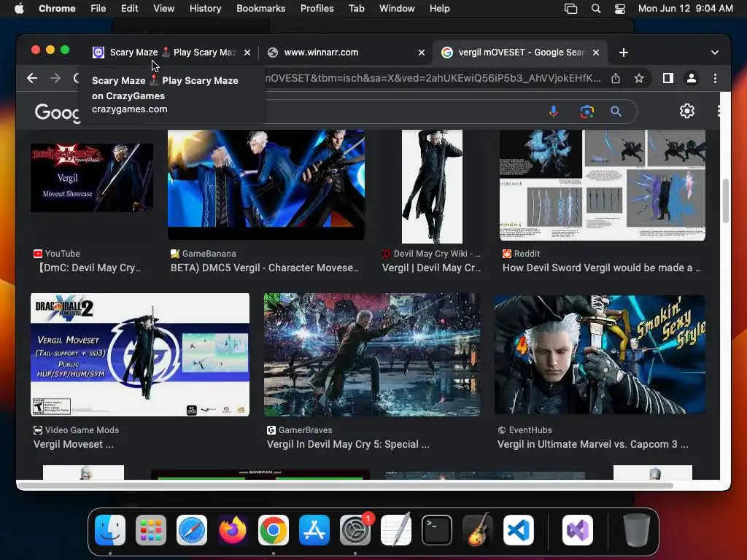Open the Window menu
This screenshot has width=747, height=560.
tap(397, 9)
